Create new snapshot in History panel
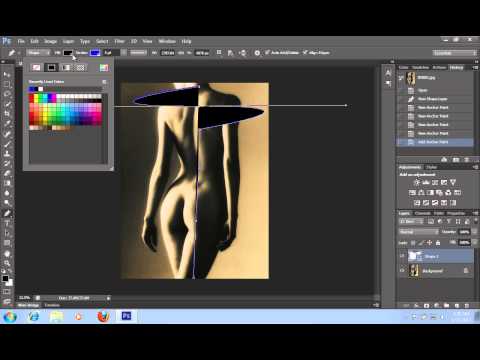480x360 pixels. 456,160
